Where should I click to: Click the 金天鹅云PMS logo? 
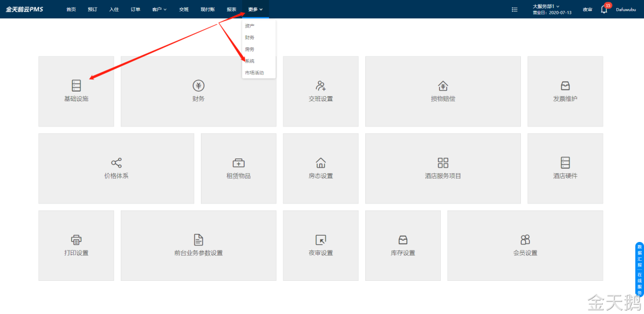(x=24, y=9)
